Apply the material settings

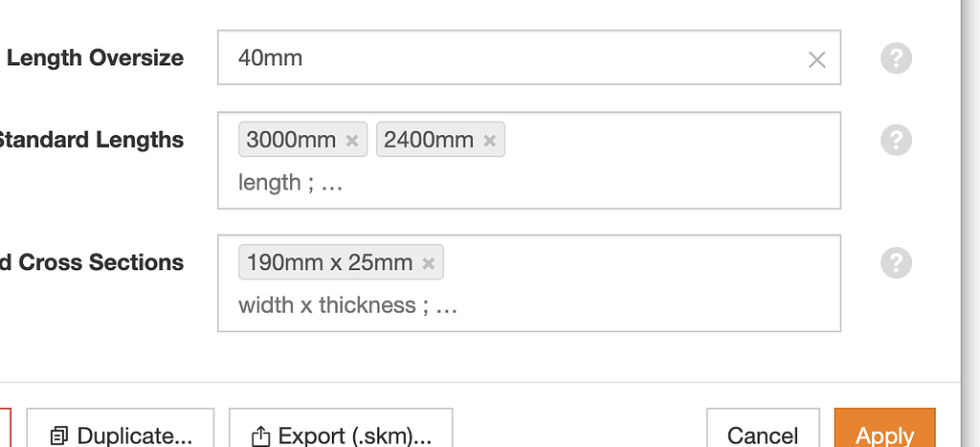click(884, 433)
